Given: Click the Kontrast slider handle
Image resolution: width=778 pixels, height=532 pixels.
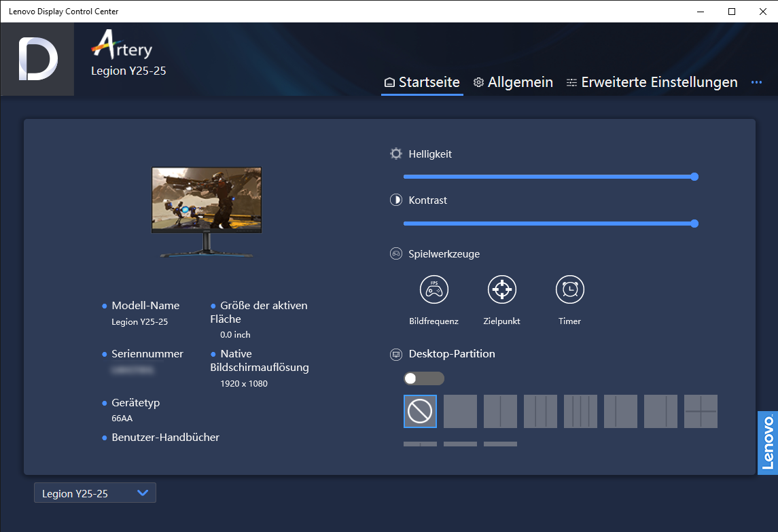Looking at the screenshot, I should 694,224.
